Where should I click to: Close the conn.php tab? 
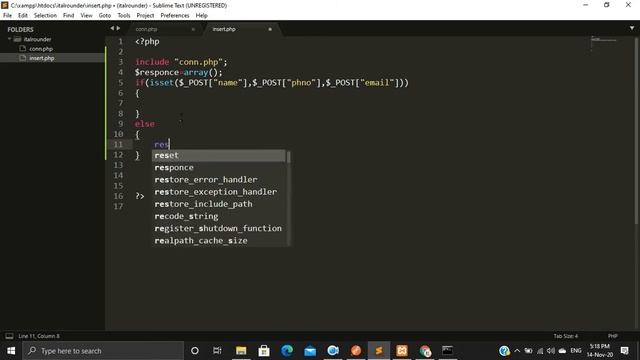[193, 29]
